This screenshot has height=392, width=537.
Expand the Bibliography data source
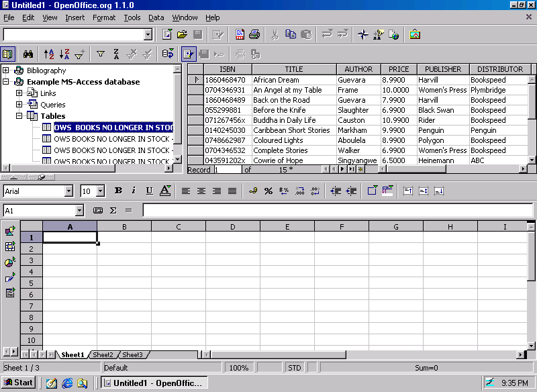(6, 70)
